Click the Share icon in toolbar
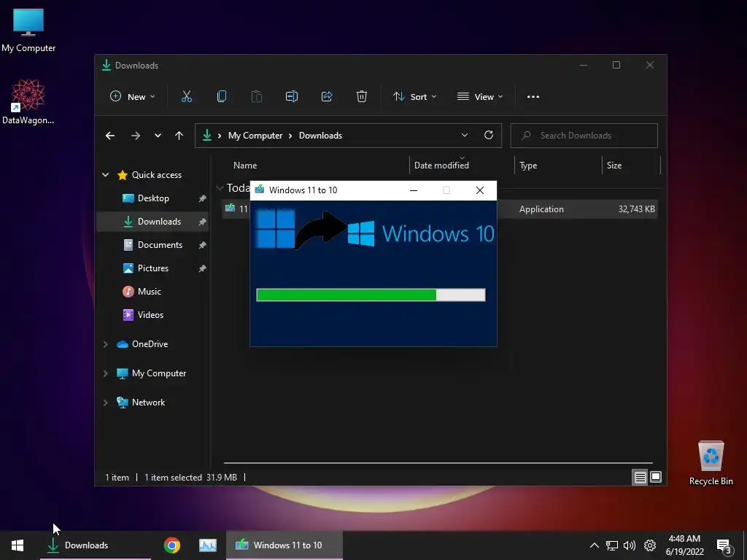 click(327, 97)
